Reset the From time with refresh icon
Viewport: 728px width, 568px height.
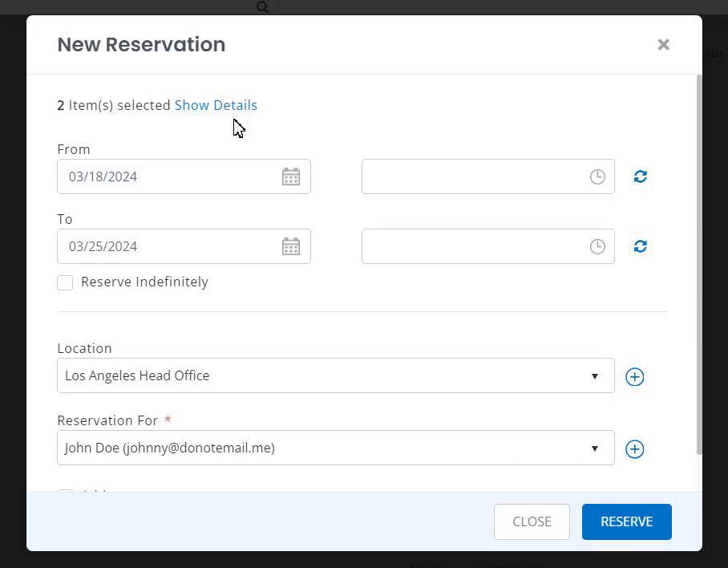click(x=641, y=176)
